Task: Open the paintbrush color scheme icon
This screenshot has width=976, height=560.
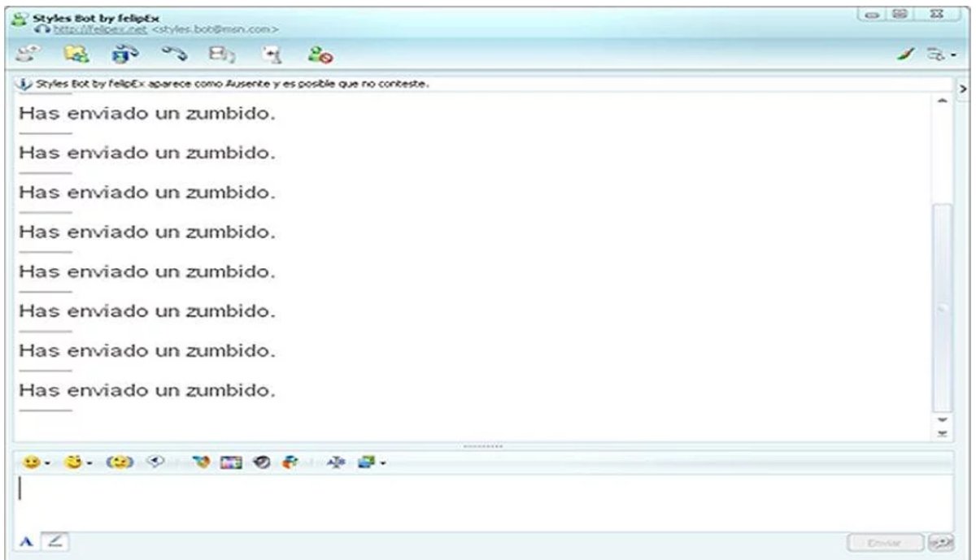Action: (927, 55)
